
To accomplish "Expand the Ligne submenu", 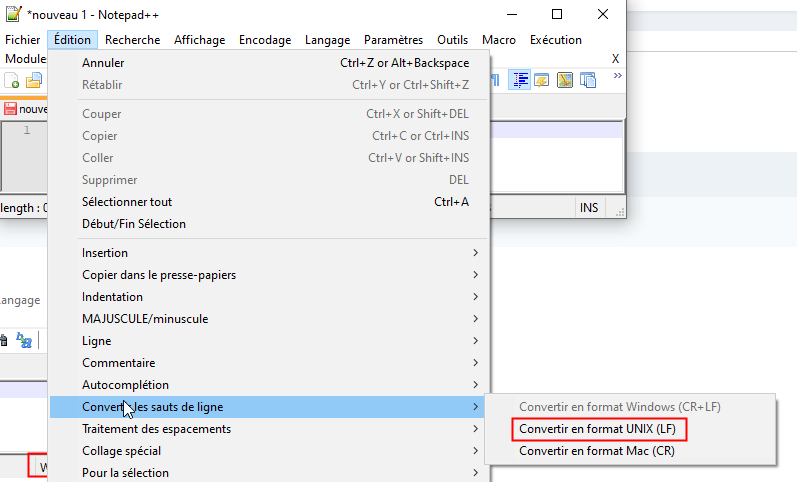I will [268, 341].
